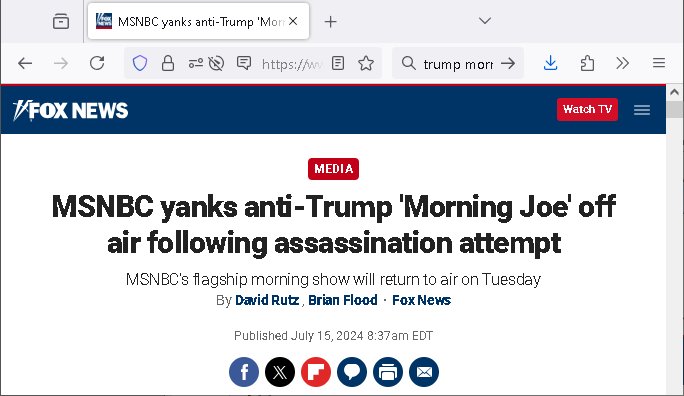Open the Fox News hamburger menu
The image size is (684, 396).
pos(642,110)
